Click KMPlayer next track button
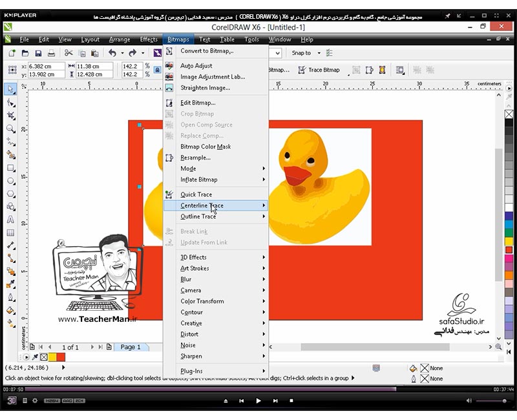This screenshot has width=517, height=420. 275,401
